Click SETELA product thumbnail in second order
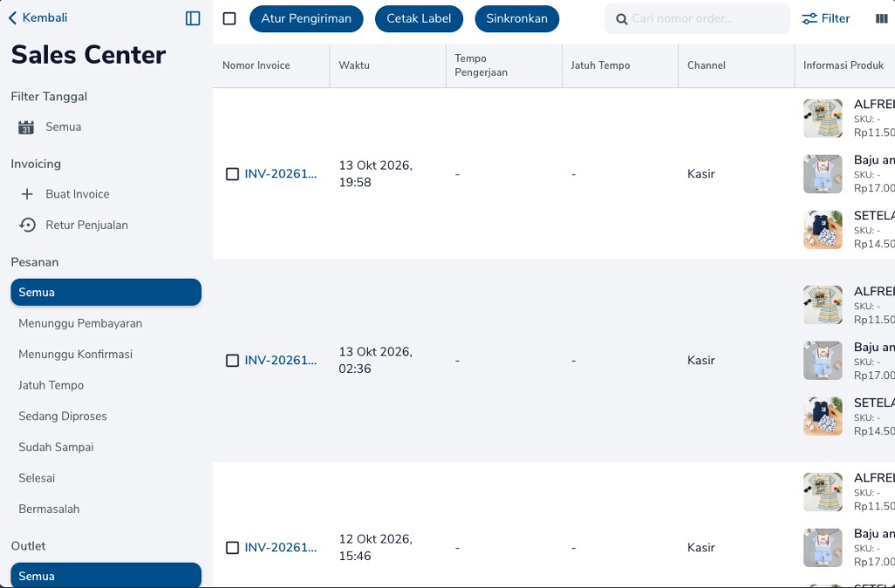This screenshot has height=588, width=895. coord(822,417)
